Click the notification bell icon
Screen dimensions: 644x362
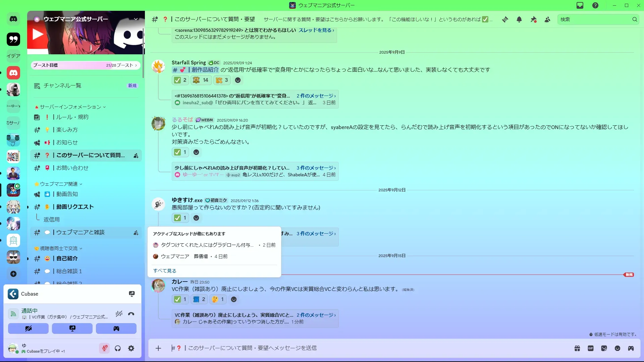click(x=519, y=19)
